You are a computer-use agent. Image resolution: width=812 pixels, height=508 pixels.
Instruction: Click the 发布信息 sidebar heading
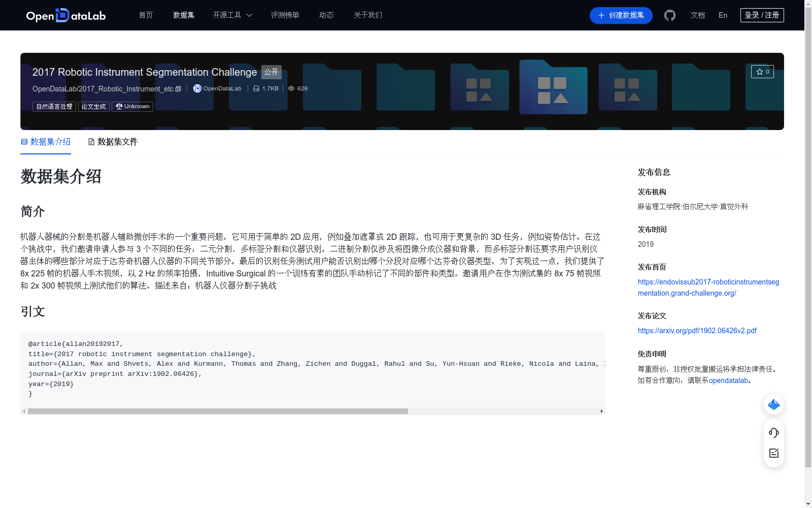point(654,172)
